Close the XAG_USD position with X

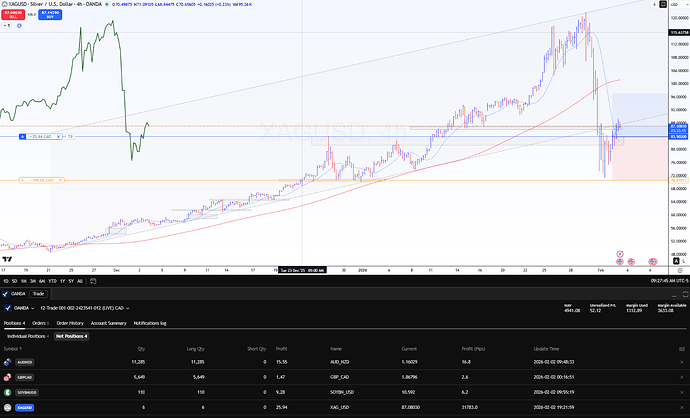pos(682,407)
